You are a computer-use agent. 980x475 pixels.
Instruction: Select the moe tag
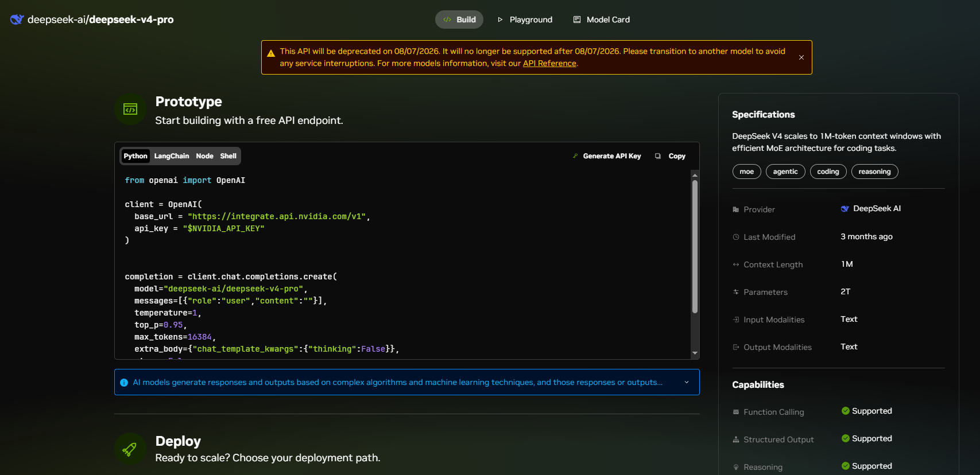(747, 172)
